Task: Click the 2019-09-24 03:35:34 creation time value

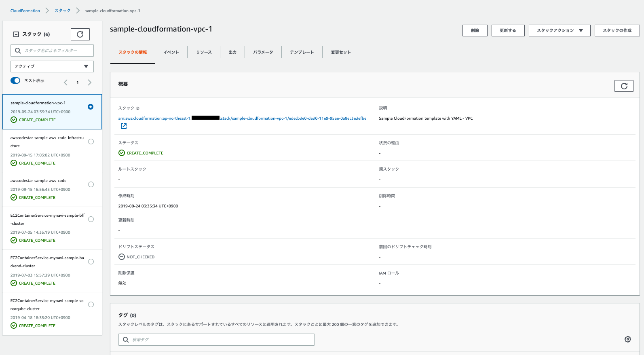Action: pyautogui.click(x=148, y=206)
